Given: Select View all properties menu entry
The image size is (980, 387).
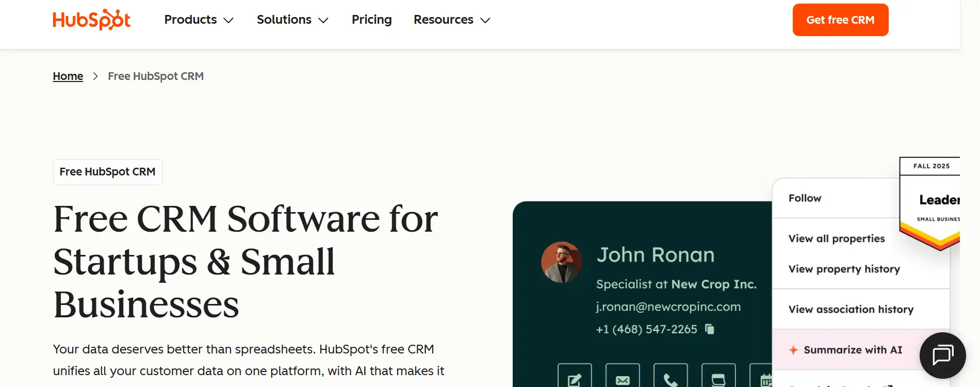Looking at the screenshot, I should coord(836,238).
